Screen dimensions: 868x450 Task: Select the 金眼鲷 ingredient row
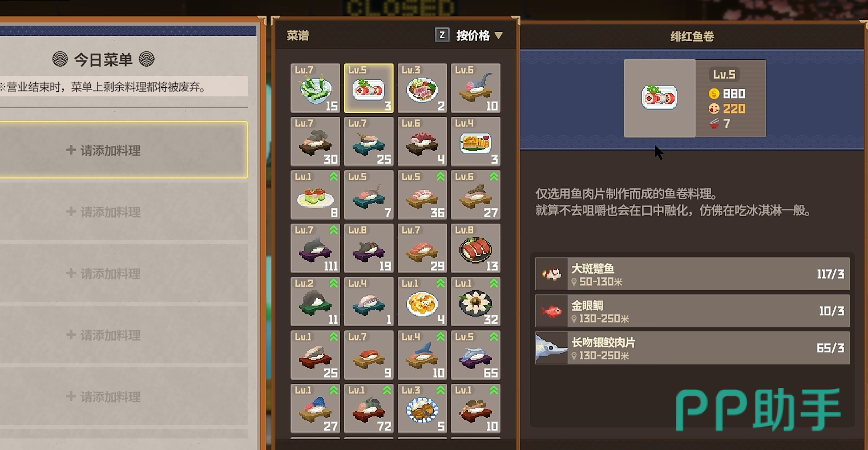692,311
